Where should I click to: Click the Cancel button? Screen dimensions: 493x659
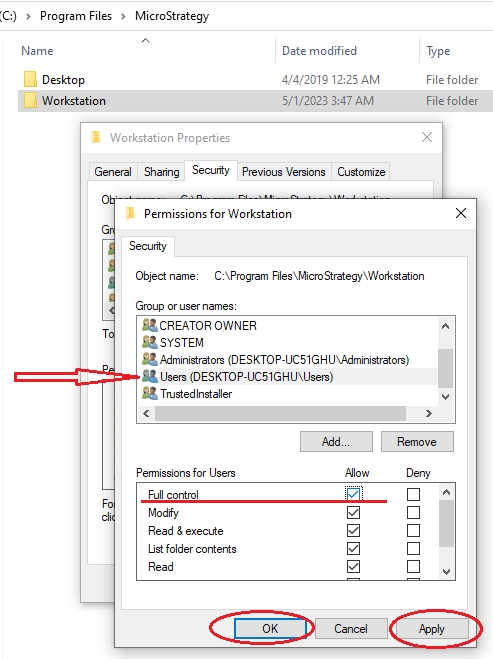351,628
